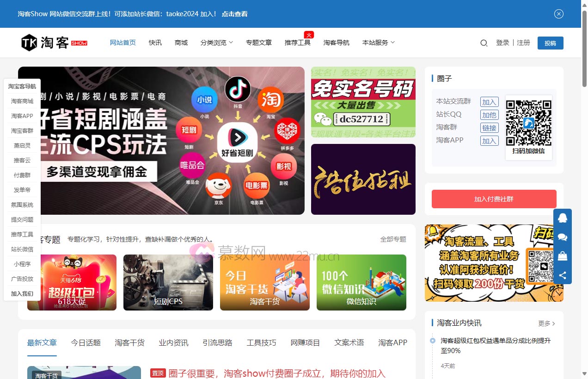Open 推荐工具 in the top navigation

pyautogui.click(x=297, y=43)
